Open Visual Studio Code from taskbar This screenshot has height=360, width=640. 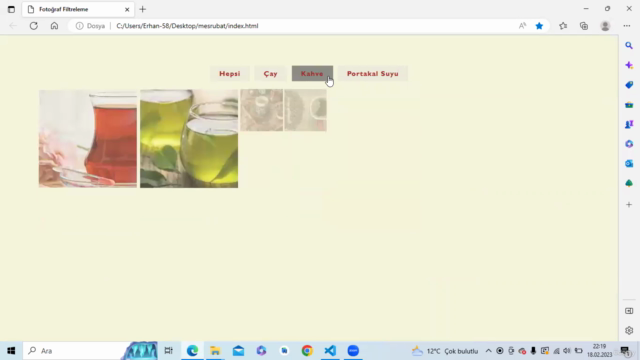point(330,351)
